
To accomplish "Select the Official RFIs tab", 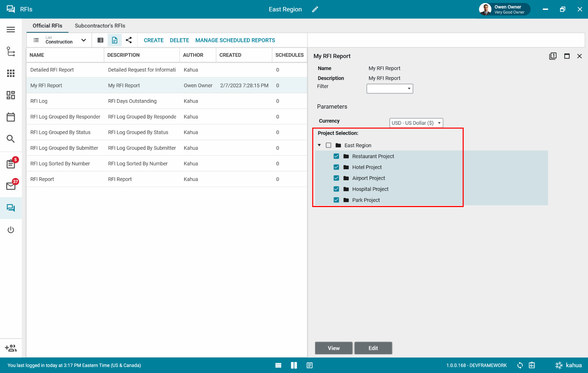I will click(x=47, y=26).
